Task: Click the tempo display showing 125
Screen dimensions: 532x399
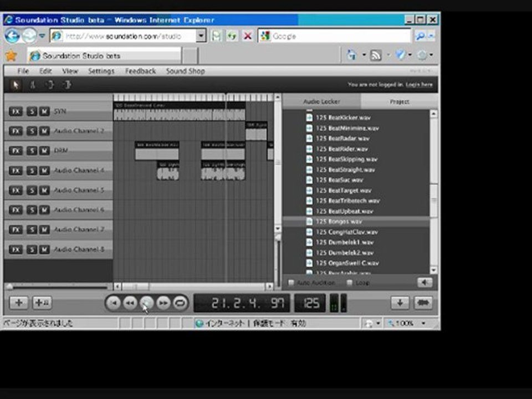Action: [x=310, y=303]
